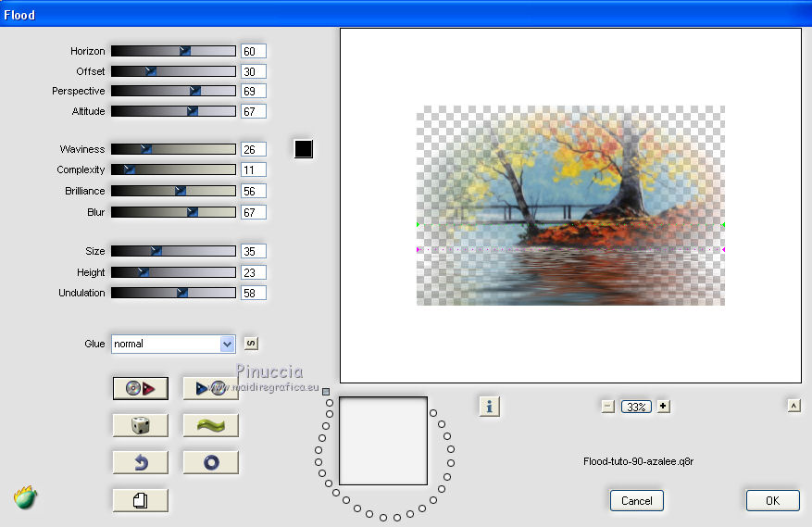Click the small square above the ripple dial
The height and width of the screenshot is (527, 812).
tap(326, 392)
